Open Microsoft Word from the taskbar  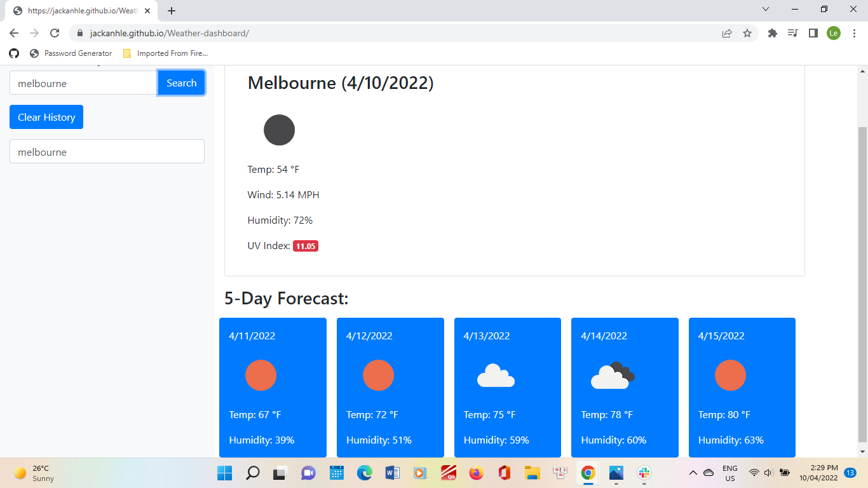(392, 473)
